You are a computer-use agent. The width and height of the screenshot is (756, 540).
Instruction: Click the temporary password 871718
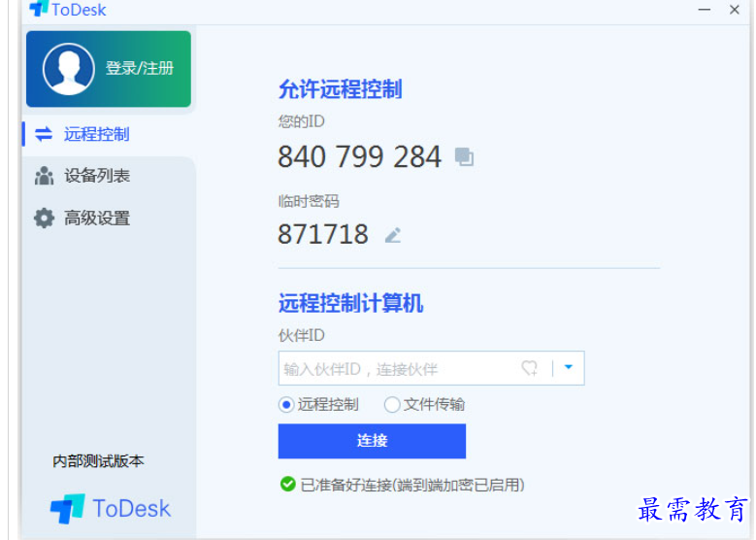pos(322,234)
